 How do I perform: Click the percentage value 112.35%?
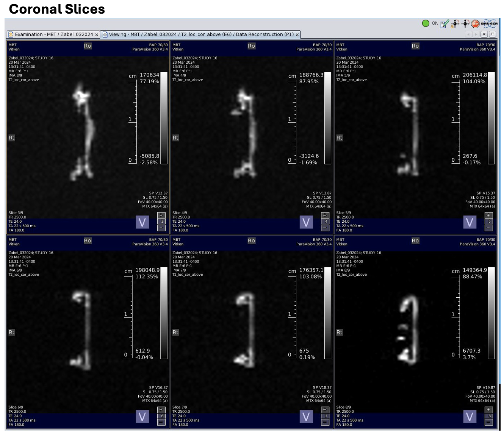(x=147, y=277)
